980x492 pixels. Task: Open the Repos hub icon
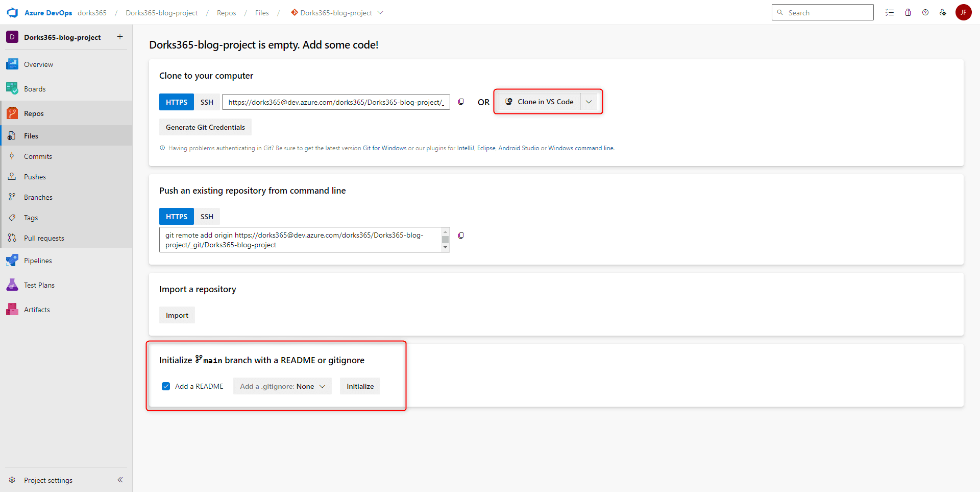pos(12,113)
